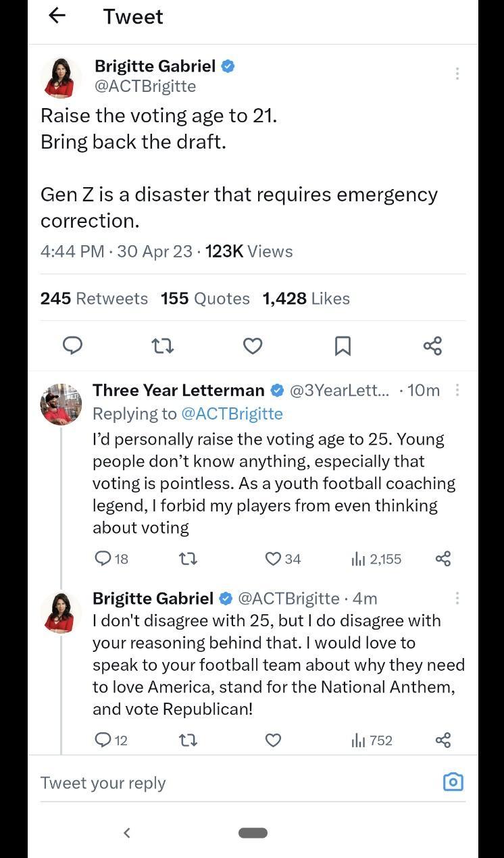This screenshot has height=858, width=504.
Task: Click the camera icon in the reply bar
Action: point(453,782)
